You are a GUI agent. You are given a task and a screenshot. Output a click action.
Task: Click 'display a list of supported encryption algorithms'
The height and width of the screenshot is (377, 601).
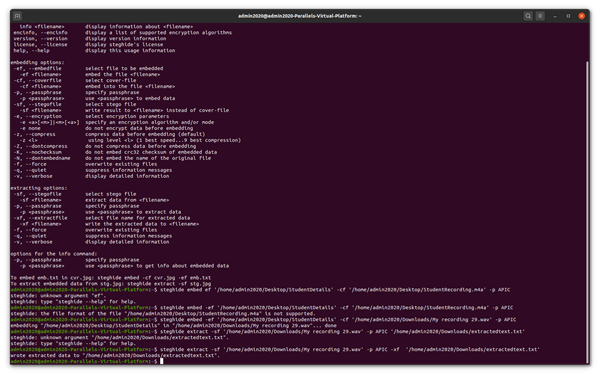159,33
